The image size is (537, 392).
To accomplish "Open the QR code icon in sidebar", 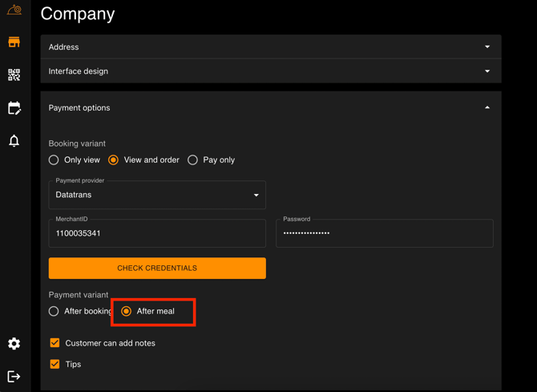I will 14,75.
